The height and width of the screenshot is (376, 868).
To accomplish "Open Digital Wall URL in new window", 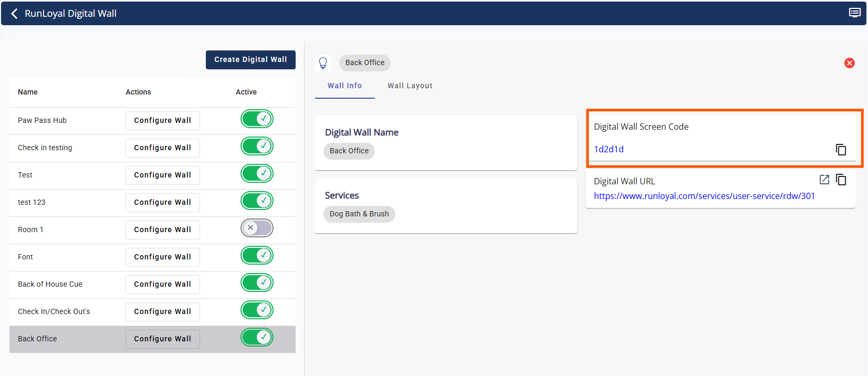I will pos(824,180).
